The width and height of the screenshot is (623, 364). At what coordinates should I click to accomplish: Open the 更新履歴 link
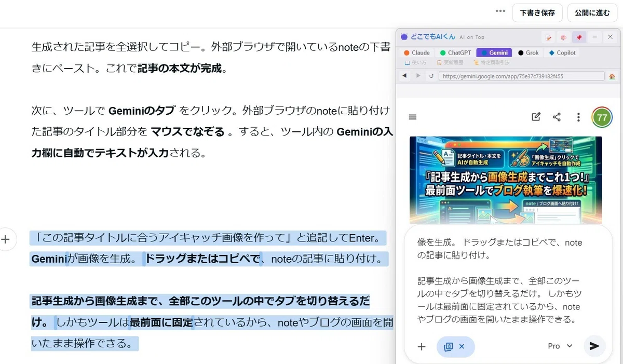(x=450, y=62)
